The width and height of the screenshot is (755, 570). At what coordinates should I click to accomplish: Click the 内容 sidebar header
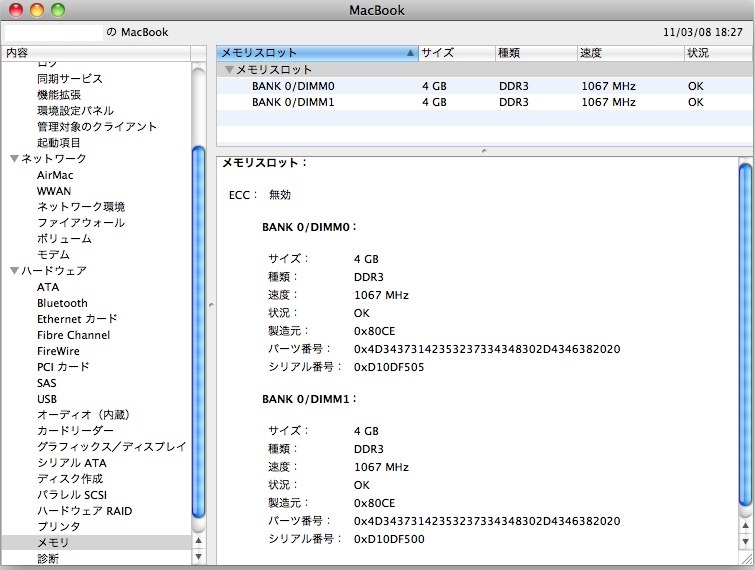pos(96,52)
